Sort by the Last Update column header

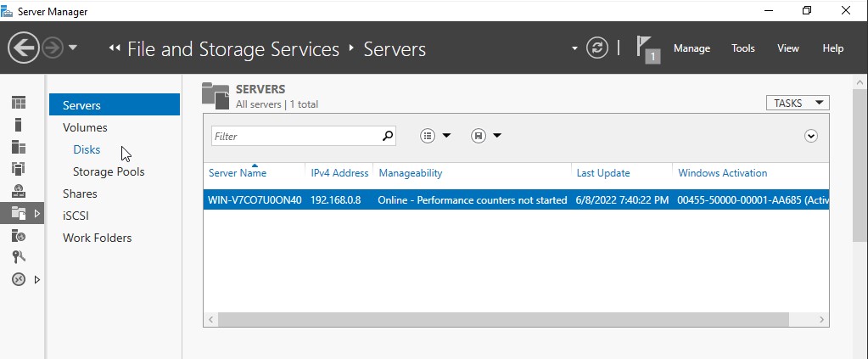point(602,173)
